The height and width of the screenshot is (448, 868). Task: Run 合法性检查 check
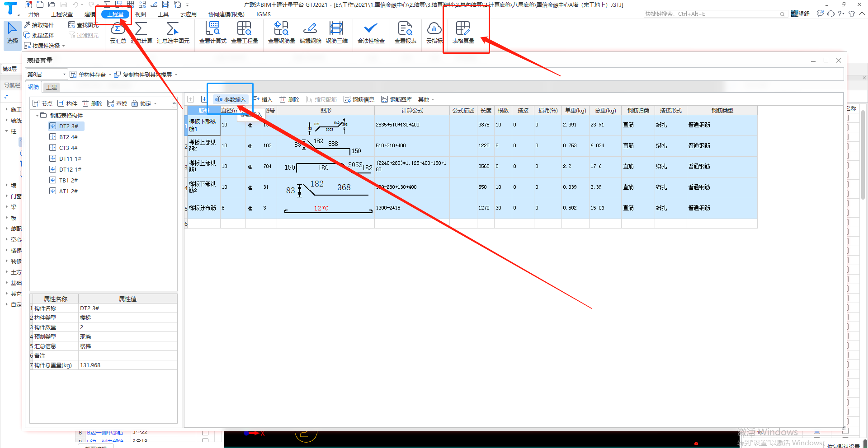(x=371, y=33)
